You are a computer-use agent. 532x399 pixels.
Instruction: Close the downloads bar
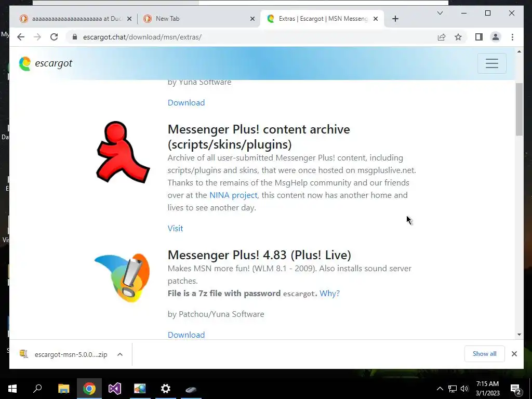514,354
